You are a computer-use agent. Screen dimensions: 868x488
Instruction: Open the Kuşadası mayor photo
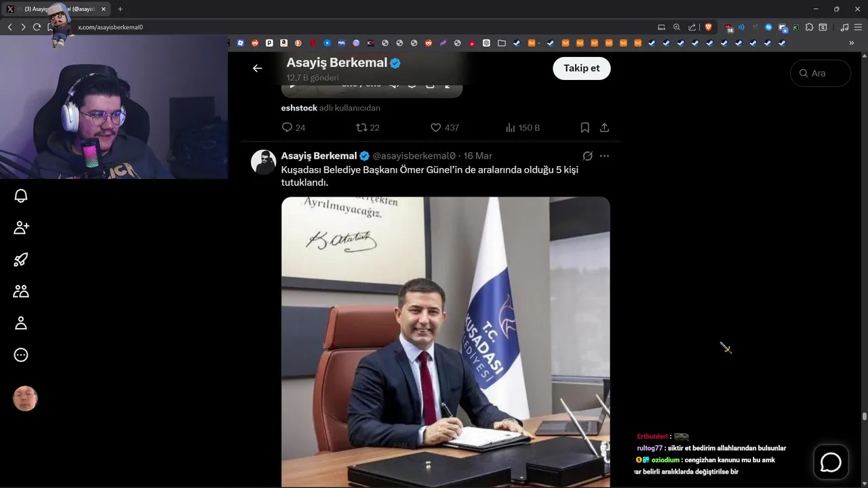[446, 342]
